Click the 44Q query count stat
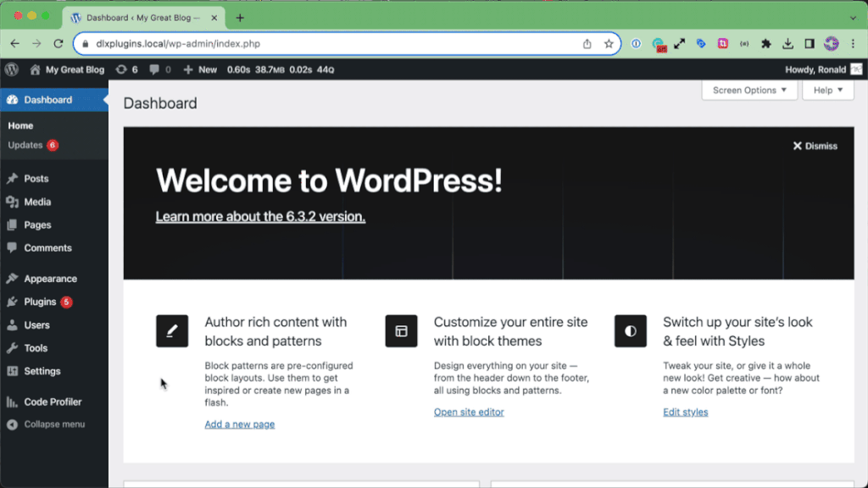This screenshot has height=488, width=868. [325, 69]
